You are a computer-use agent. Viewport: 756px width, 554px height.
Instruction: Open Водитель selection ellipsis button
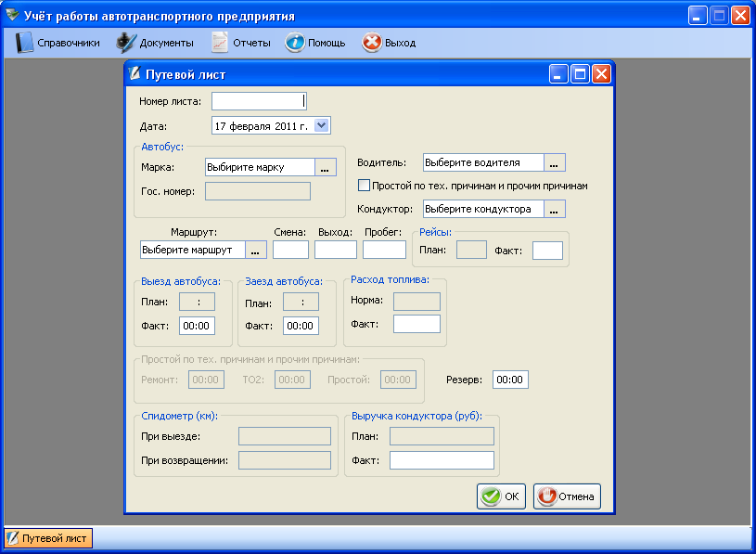(555, 163)
